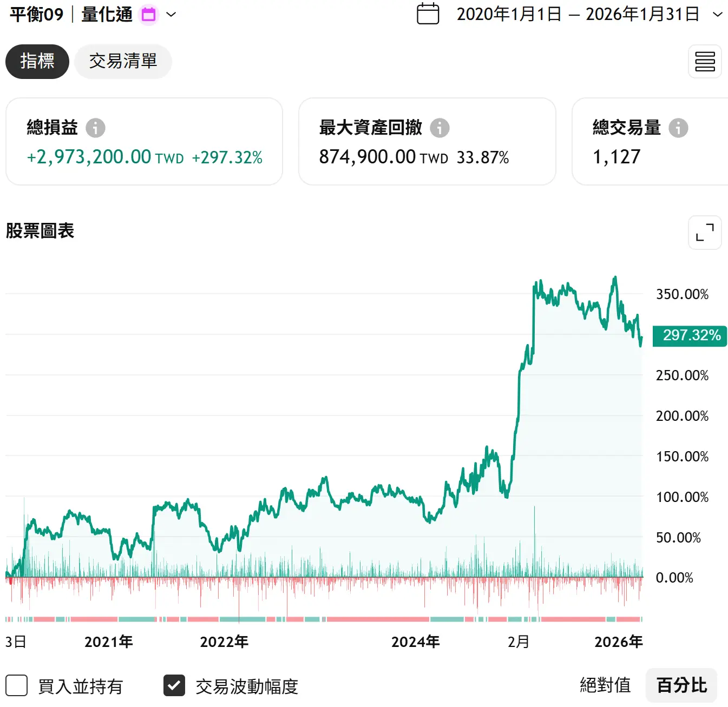
Task: Click the purple calendar badge near 量化通
Action: (149, 15)
